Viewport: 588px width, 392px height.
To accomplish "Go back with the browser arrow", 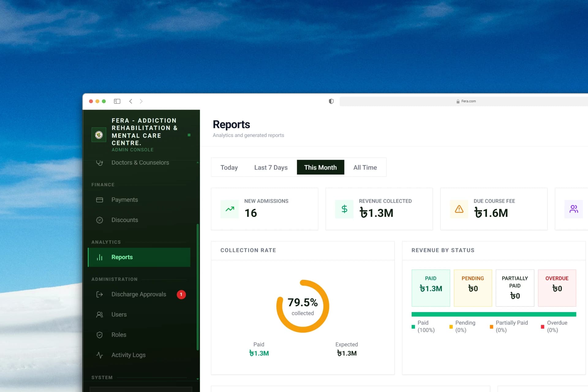I will (x=131, y=101).
